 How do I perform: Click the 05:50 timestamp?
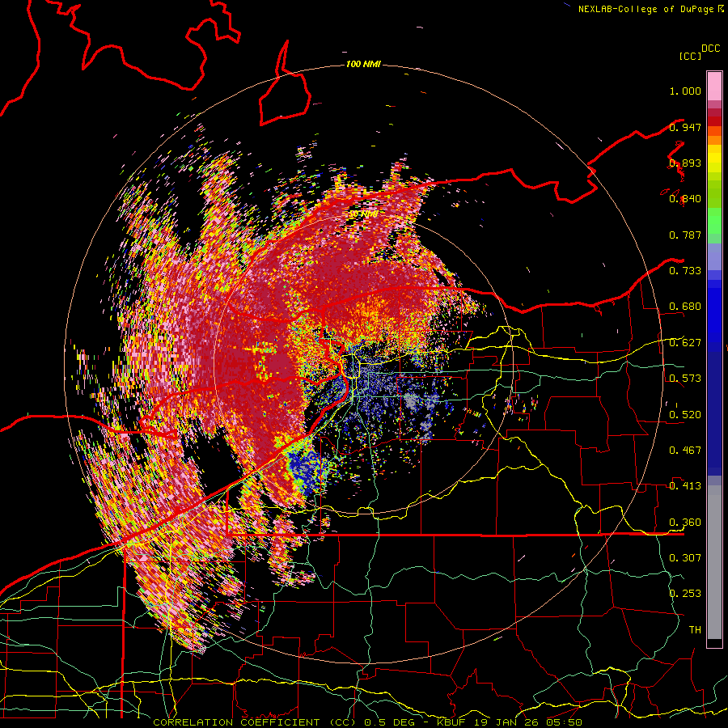tap(565, 722)
